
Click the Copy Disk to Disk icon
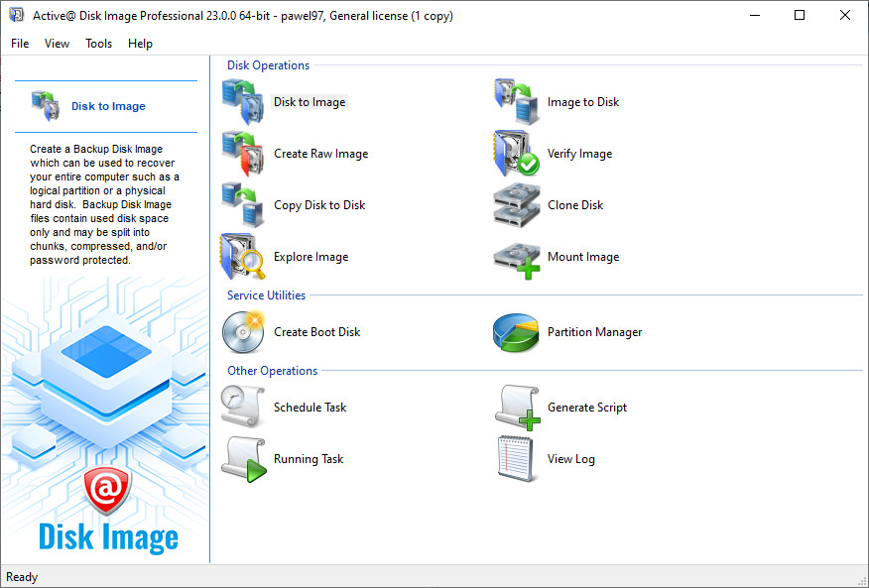pyautogui.click(x=243, y=205)
